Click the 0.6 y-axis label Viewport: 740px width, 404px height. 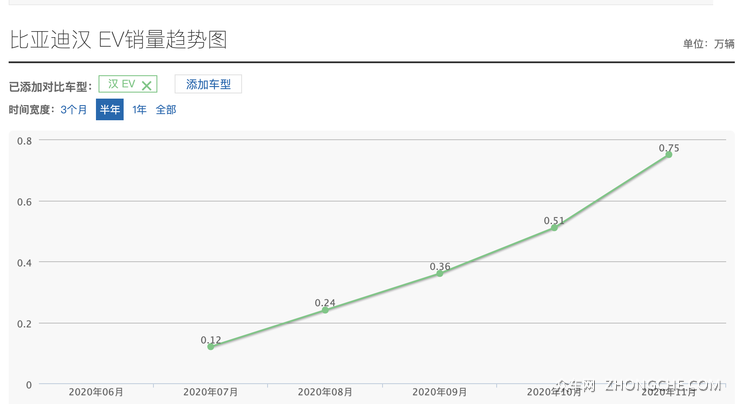coord(25,202)
